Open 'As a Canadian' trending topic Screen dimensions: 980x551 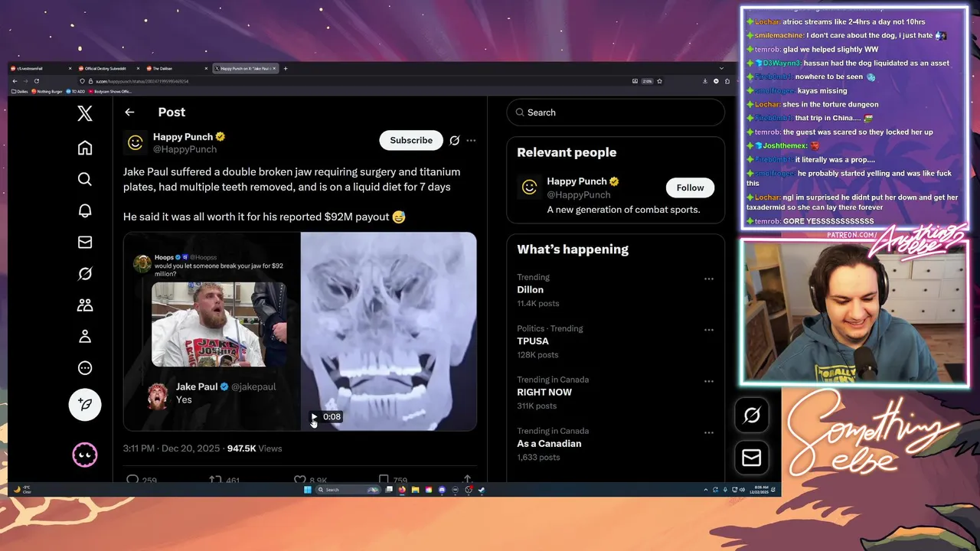[549, 444]
